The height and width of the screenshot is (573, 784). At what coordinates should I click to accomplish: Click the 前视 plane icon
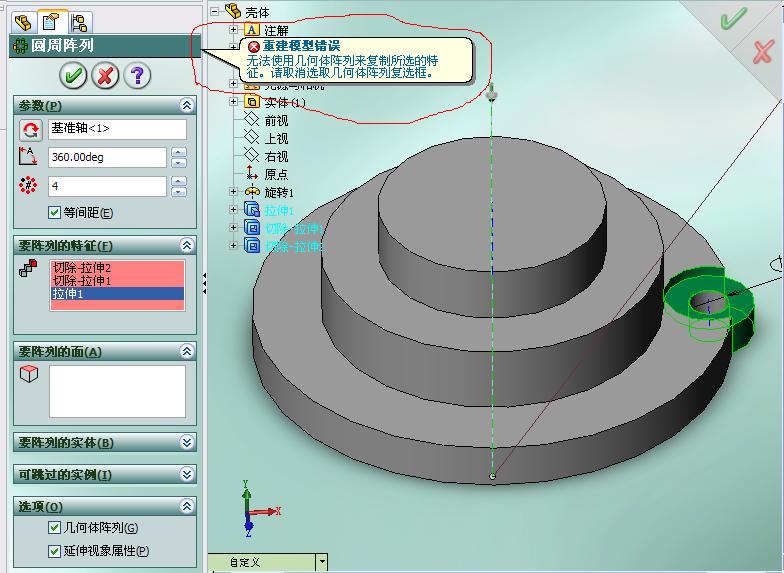pyautogui.click(x=251, y=120)
